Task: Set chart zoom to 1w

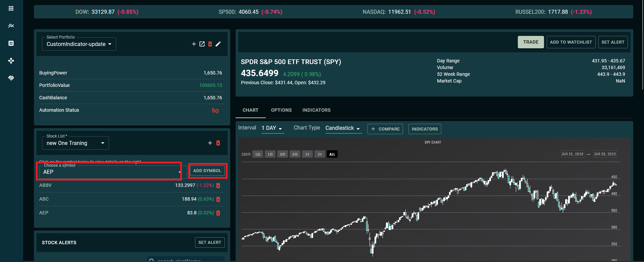Action: [258, 154]
